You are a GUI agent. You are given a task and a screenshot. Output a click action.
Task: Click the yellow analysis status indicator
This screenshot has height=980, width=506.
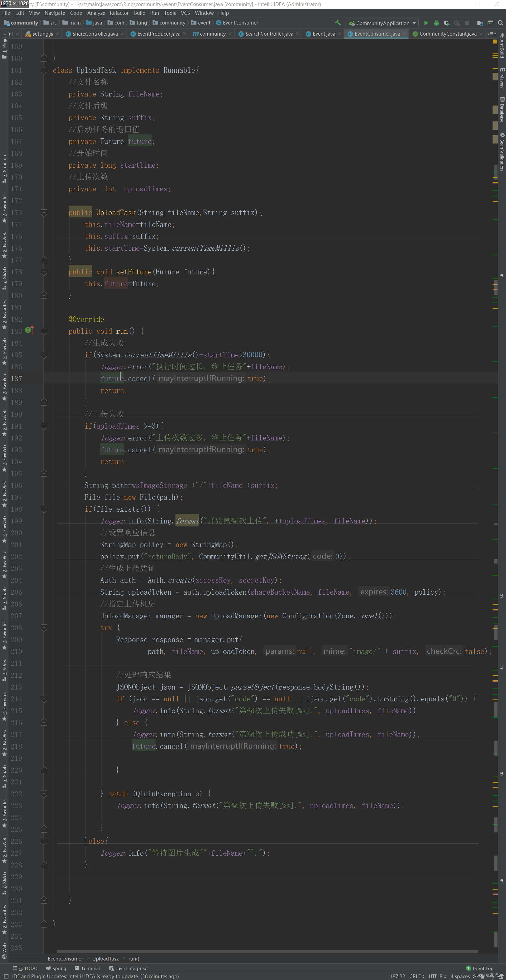[495, 41]
